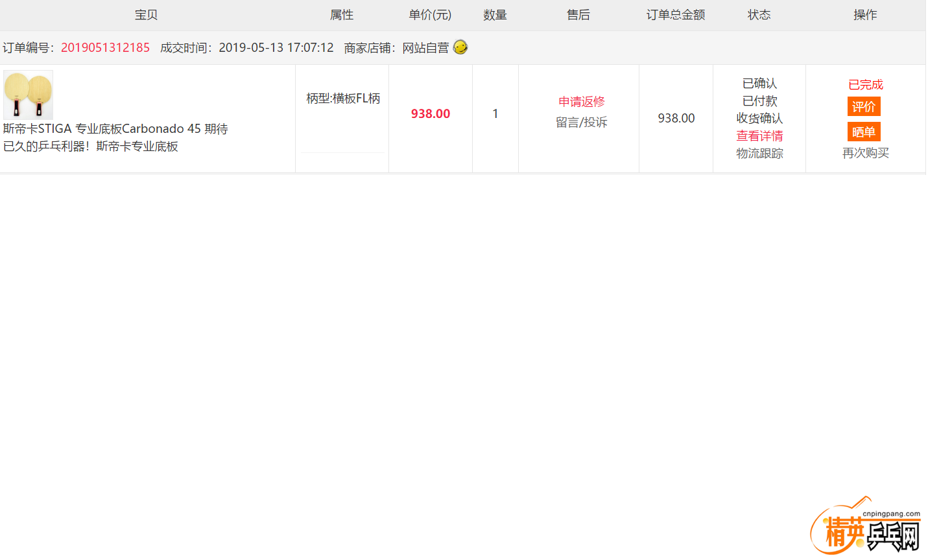Click the 状态 column header
928x560 pixels.
coord(759,14)
